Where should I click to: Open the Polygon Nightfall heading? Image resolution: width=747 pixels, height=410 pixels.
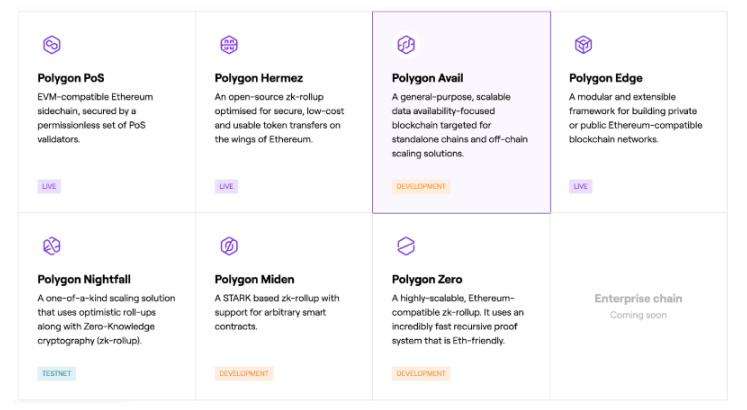pyautogui.click(x=84, y=280)
